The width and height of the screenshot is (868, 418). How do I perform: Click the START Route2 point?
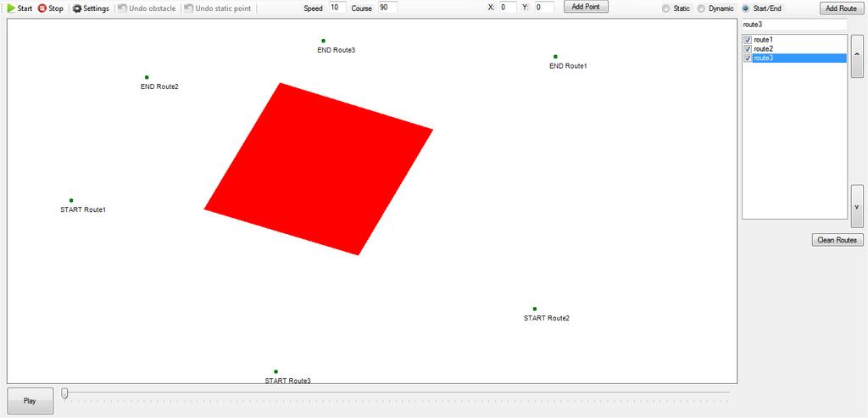pos(535,309)
